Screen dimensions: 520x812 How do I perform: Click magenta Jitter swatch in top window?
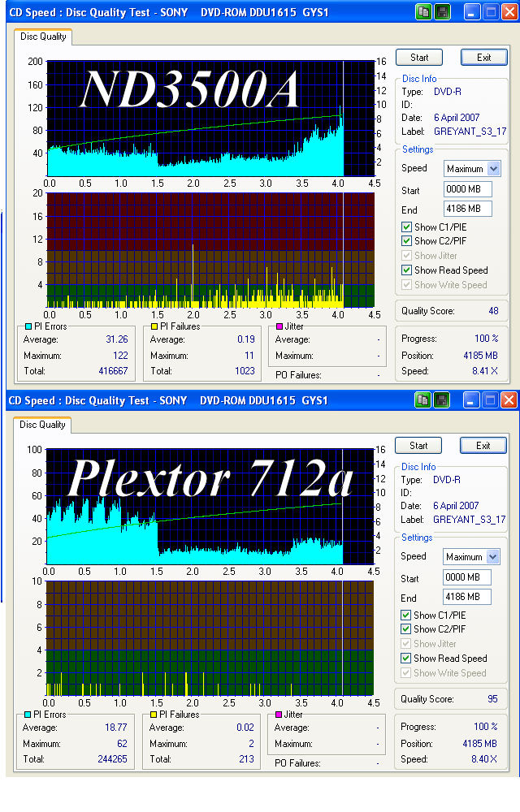coord(279,326)
